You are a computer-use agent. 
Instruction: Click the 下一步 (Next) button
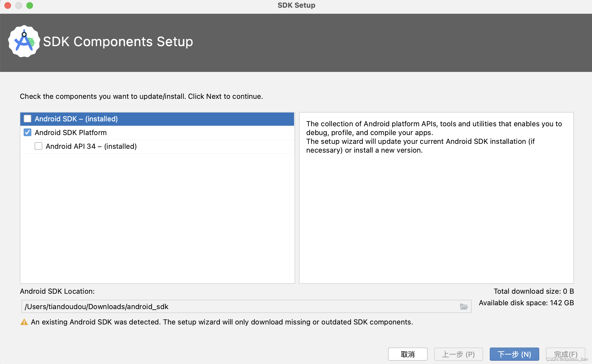[514, 354]
